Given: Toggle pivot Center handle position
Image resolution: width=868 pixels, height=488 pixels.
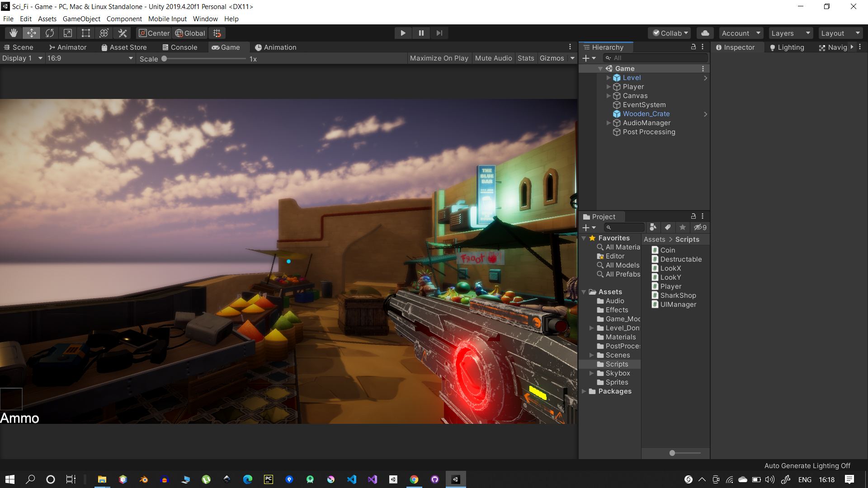Looking at the screenshot, I should [x=154, y=33].
